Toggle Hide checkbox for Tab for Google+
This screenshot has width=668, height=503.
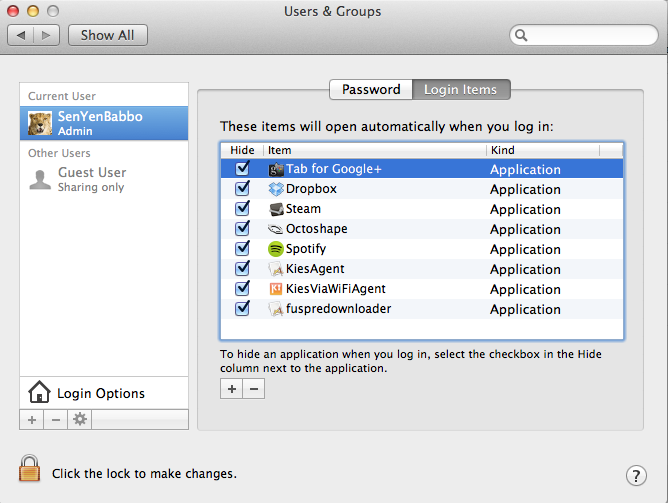242,168
